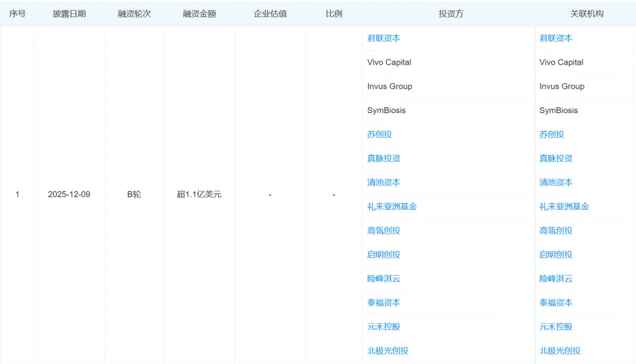Select Invus Group text in 关联机构 column
Viewport: 636px width, 364px height.
coord(562,86)
